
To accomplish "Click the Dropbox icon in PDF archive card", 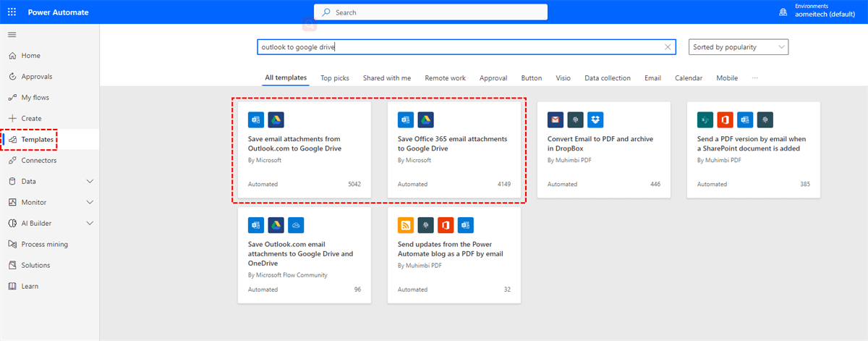I will pyautogui.click(x=595, y=119).
